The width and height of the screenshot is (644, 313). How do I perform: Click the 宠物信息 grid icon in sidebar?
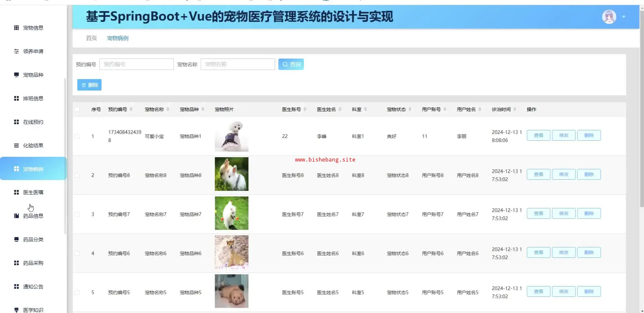tap(16, 28)
